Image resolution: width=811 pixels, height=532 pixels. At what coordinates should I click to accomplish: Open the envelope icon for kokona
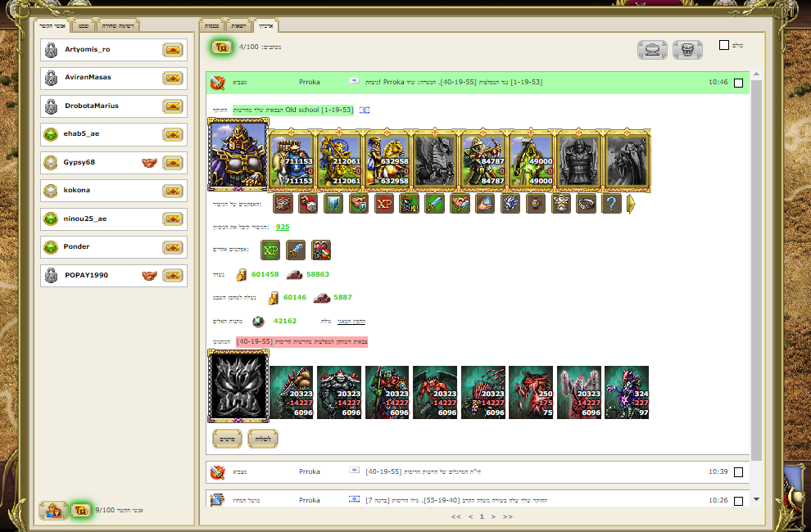pyautogui.click(x=173, y=191)
